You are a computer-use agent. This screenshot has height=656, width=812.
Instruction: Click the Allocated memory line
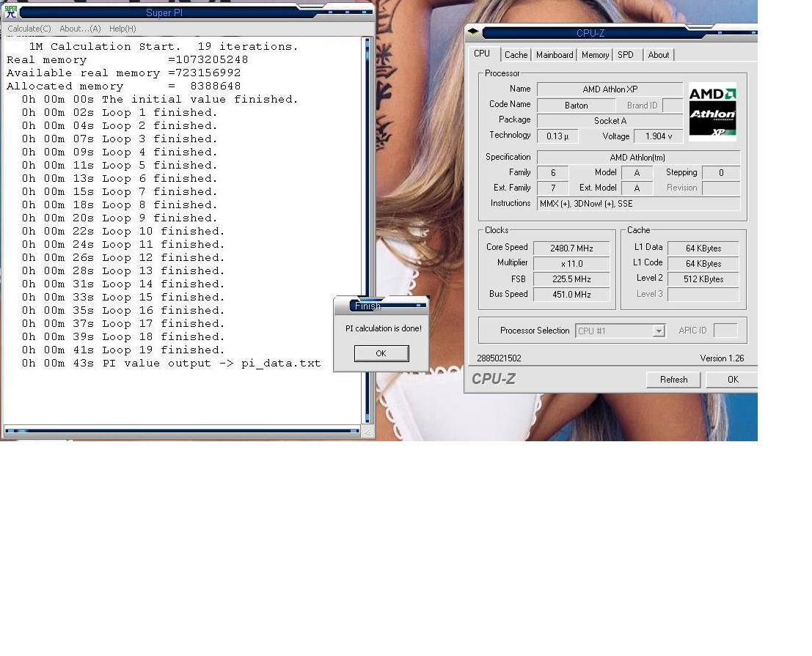124,86
